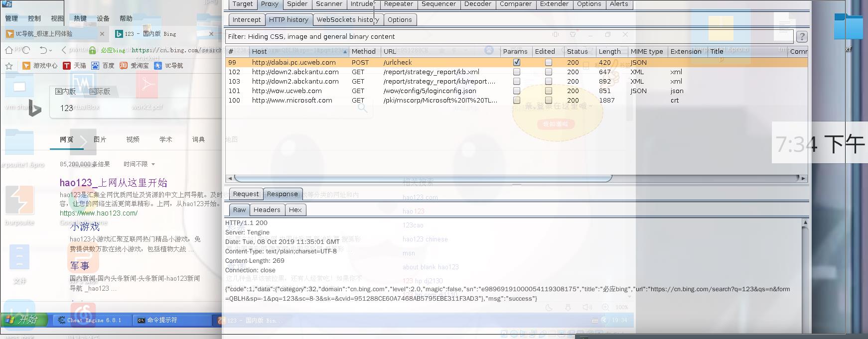
Task: Click the Burp filter help question-mark button
Action: tap(802, 37)
